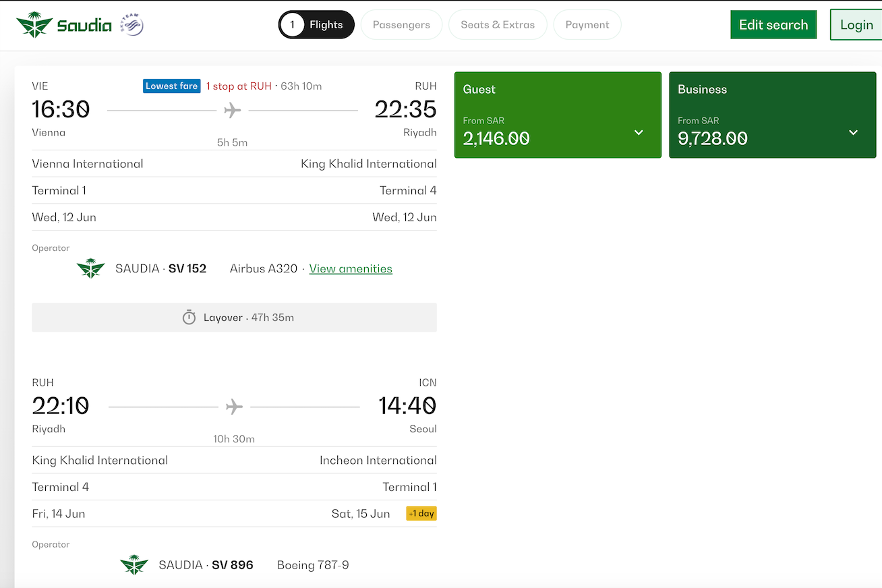
Task: Click the Saudia wordmark
Action: [x=84, y=26]
